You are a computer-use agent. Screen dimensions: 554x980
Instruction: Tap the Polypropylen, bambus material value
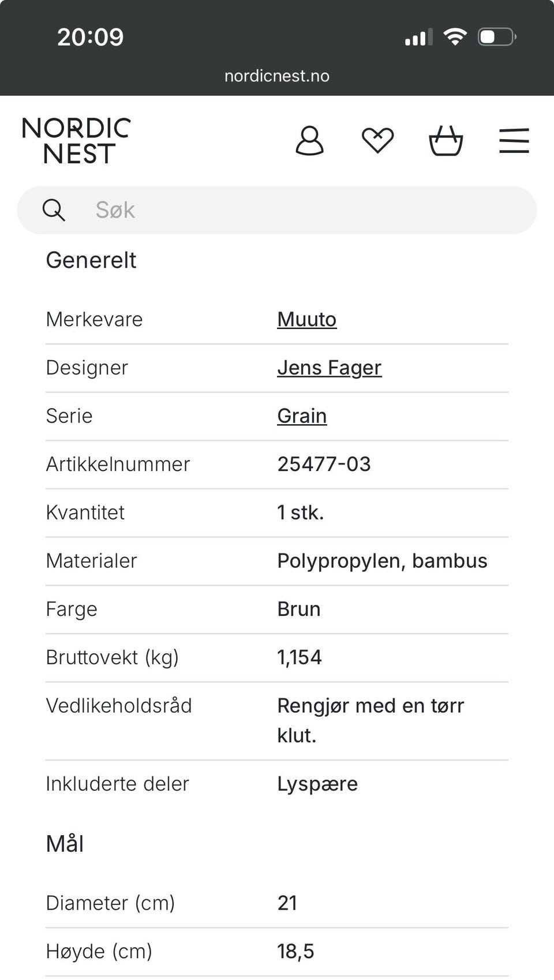click(x=382, y=561)
